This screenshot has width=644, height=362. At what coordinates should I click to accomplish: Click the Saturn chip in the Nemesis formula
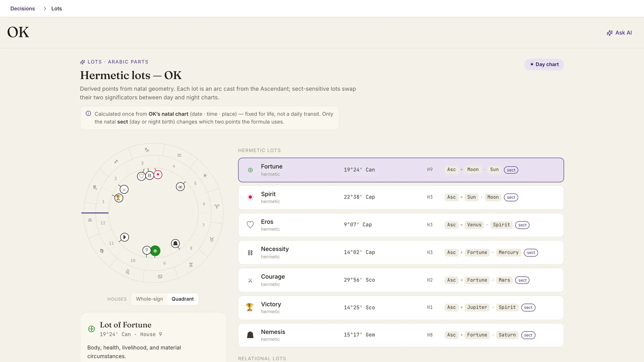tap(507, 335)
